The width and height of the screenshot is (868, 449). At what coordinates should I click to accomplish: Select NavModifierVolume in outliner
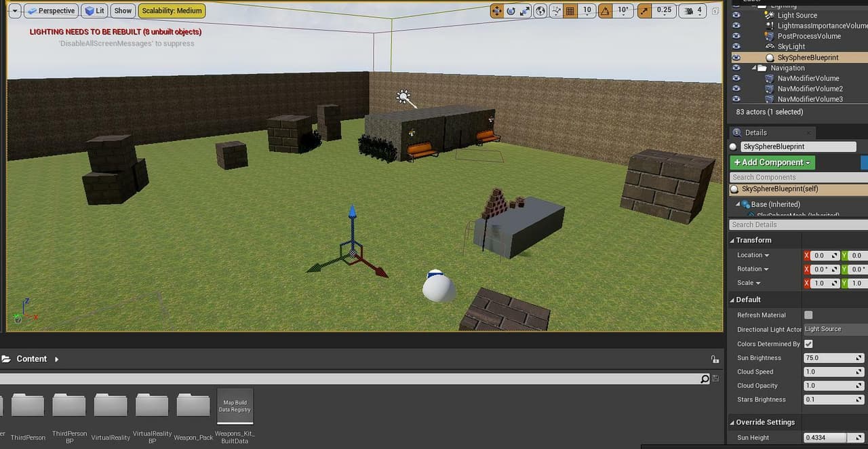(808, 79)
